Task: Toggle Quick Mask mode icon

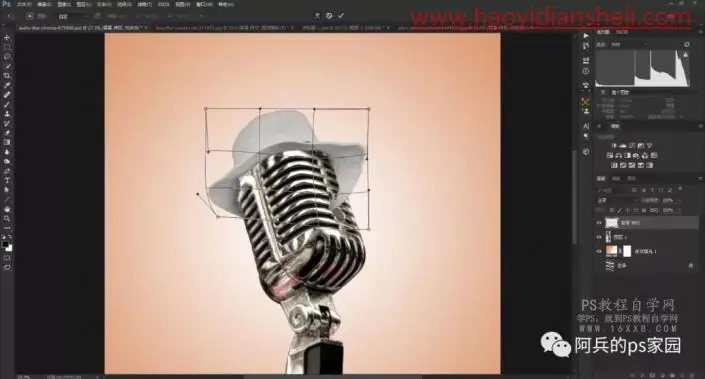Action: coord(7,258)
